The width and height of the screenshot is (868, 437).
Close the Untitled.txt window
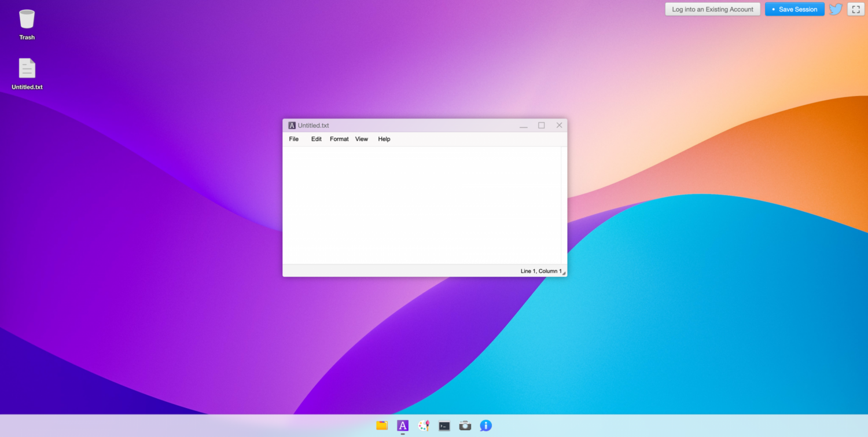click(x=560, y=126)
